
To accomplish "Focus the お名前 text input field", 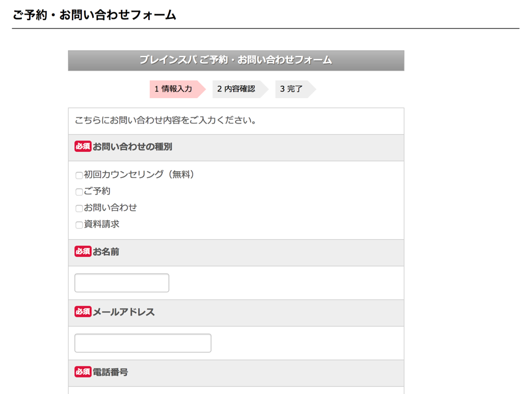I will (x=122, y=283).
